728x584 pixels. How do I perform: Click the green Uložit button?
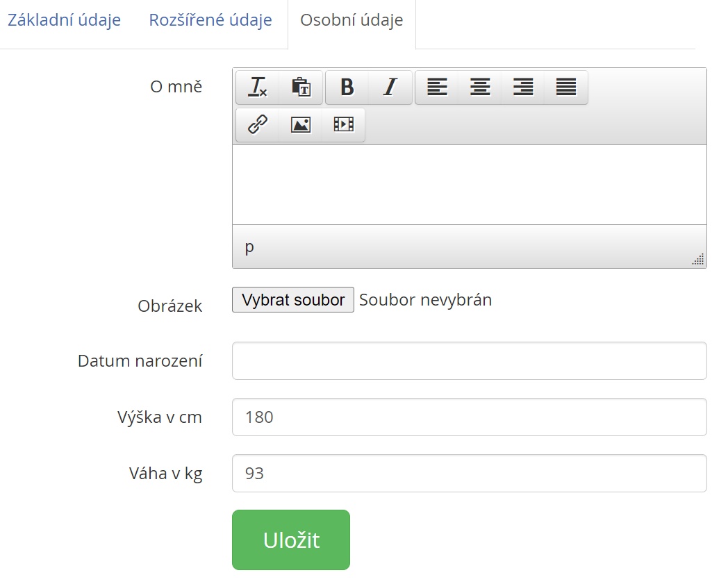[291, 540]
